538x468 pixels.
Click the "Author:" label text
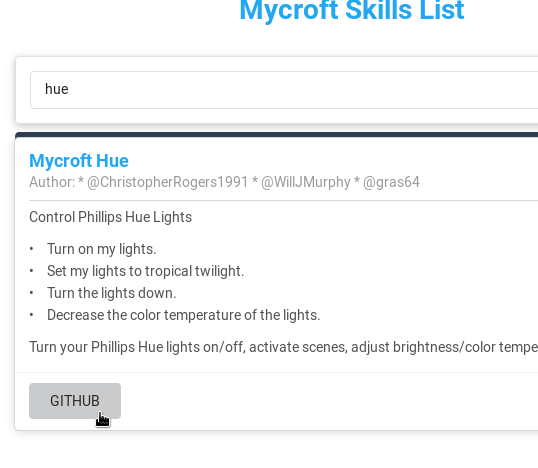pos(52,182)
